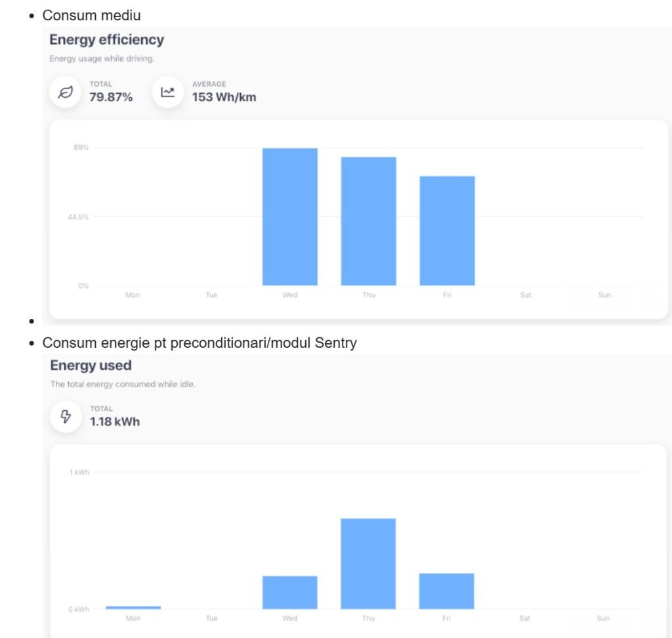Click the 153 Wh/km average value
Screen dimensions: 672x638
[x=224, y=98]
